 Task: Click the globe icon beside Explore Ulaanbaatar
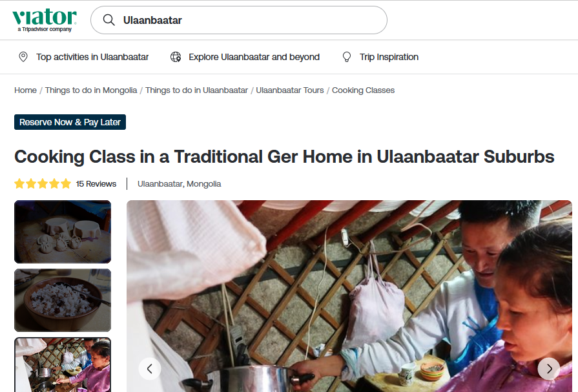(176, 57)
